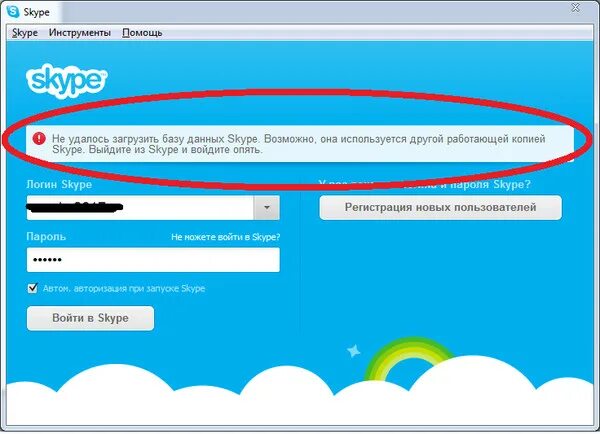Click 'Регистрация новых пользователей' button

pos(440,207)
